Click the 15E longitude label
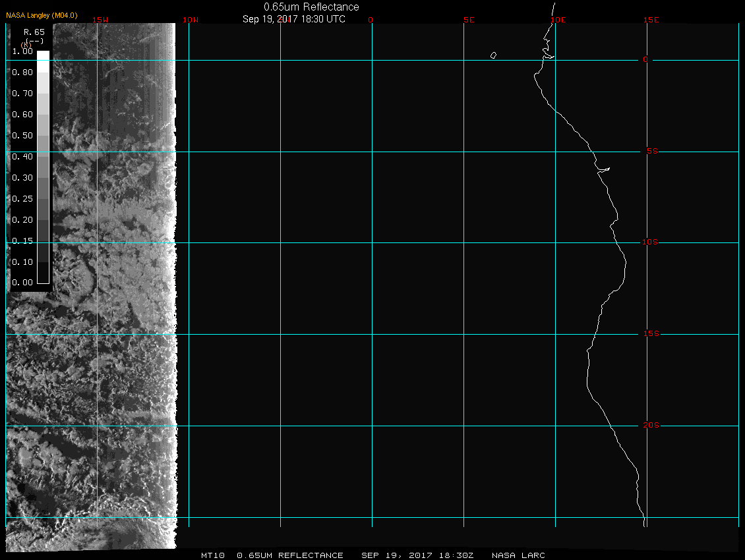Image resolution: width=745 pixels, height=560 pixels. tap(651, 20)
